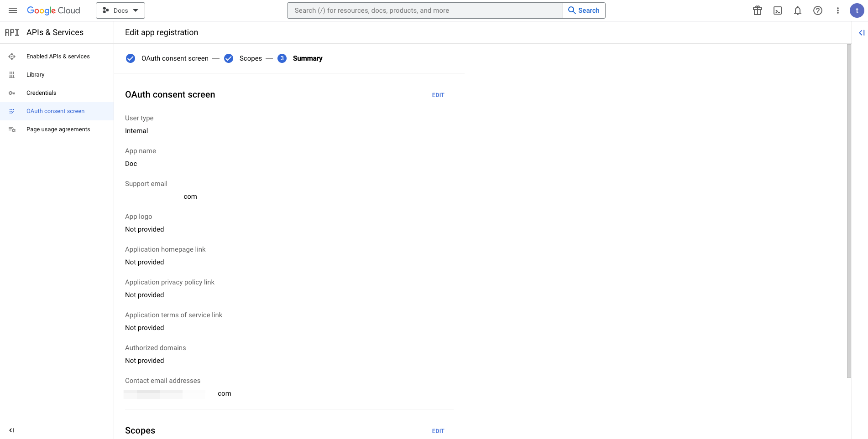Go to the Library page
The image size is (868, 439).
(x=36, y=75)
